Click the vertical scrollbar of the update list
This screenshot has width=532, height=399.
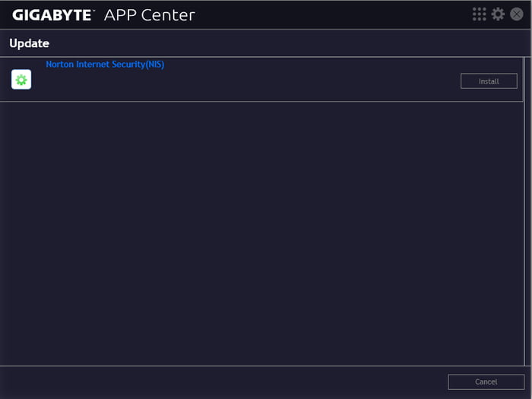pyautogui.click(x=524, y=212)
